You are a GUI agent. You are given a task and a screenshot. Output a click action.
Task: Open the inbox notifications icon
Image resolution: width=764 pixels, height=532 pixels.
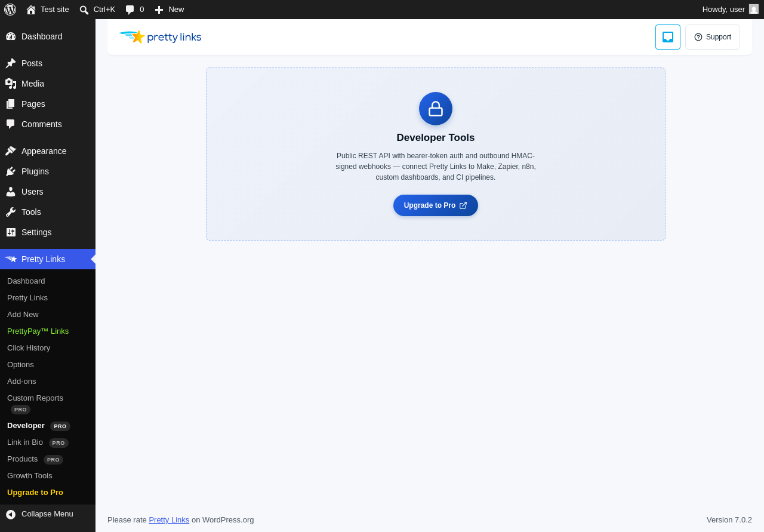[x=668, y=37]
